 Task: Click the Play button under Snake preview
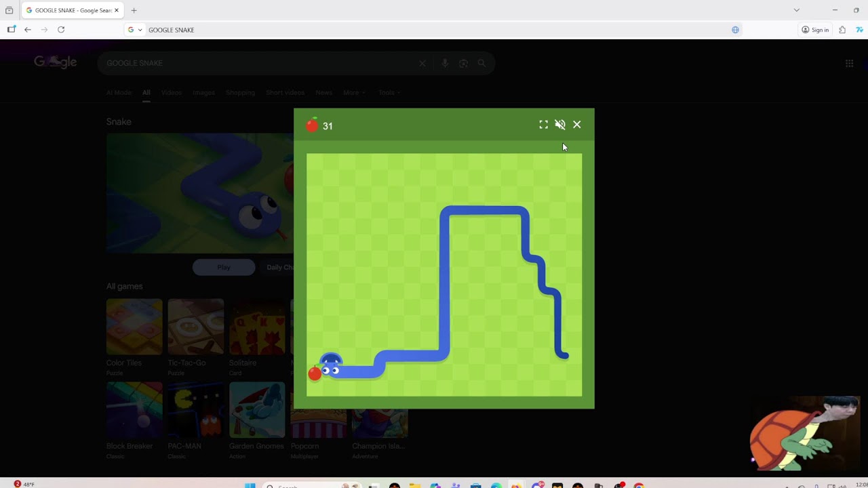tap(224, 267)
